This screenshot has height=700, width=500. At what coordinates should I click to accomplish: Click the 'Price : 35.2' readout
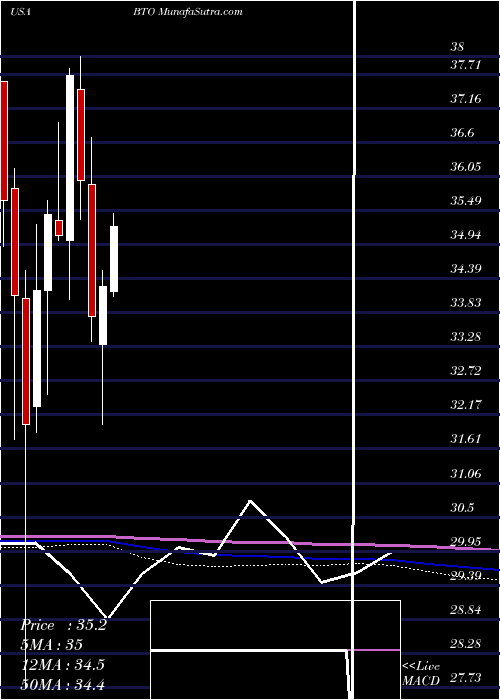pyautogui.click(x=64, y=625)
